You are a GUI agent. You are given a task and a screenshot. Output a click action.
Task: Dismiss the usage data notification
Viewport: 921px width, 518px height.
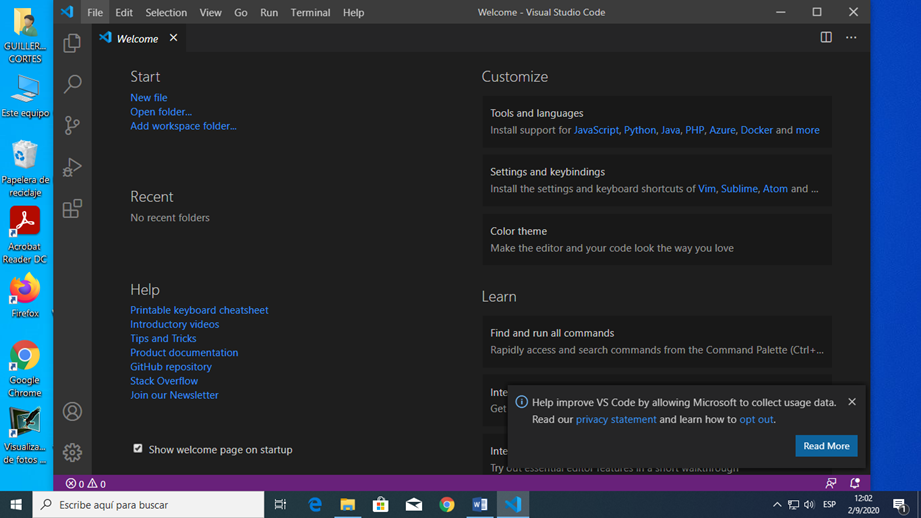(x=852, y=402)
